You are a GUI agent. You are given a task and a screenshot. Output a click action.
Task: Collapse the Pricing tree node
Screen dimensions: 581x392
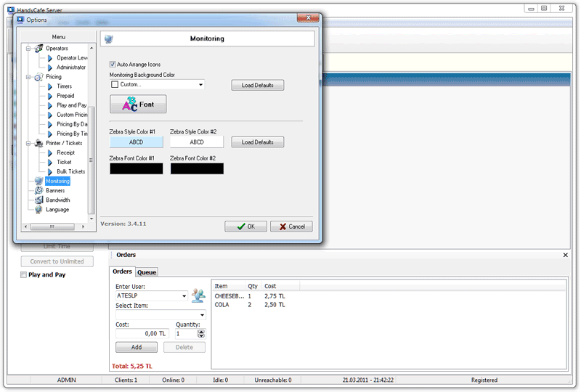(28, 77)
